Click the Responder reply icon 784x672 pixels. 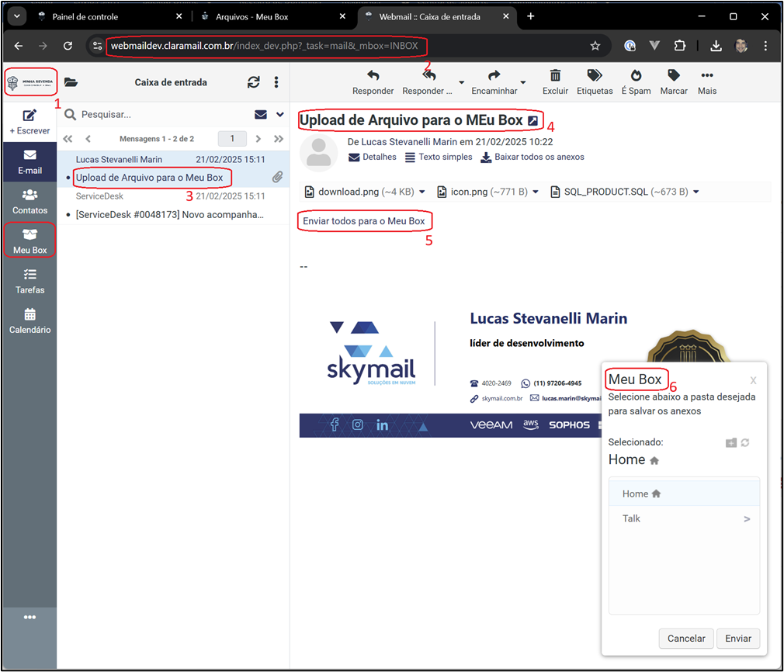point(373,76)
